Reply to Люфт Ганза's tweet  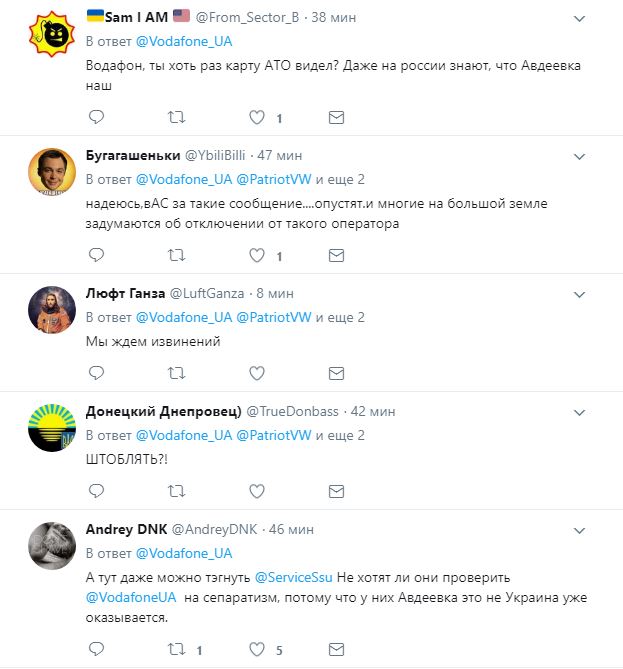pyautogui.click(x=96, y=373)
